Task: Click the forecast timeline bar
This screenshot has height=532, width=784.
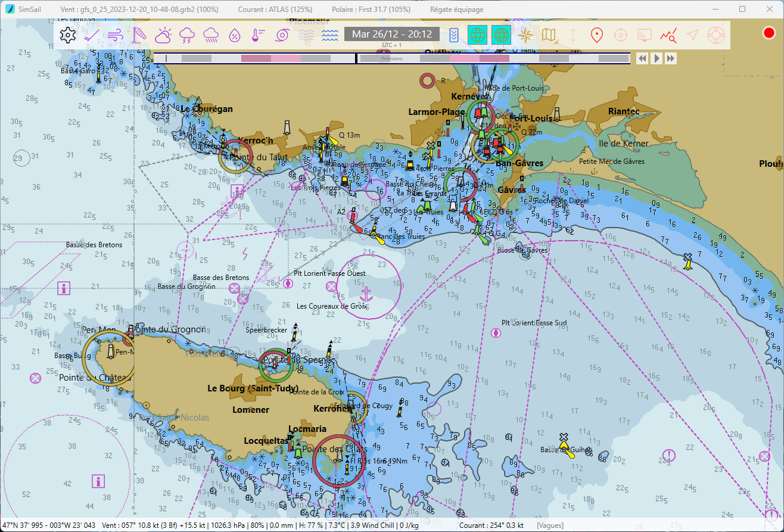Action: tap(391, 58)
